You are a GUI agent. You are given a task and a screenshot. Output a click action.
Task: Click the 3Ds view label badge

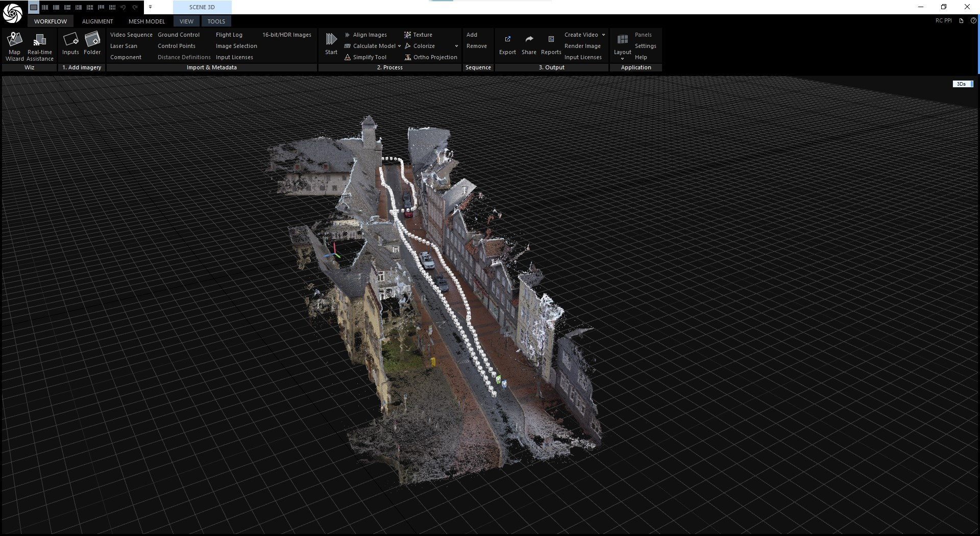point(962,84)
